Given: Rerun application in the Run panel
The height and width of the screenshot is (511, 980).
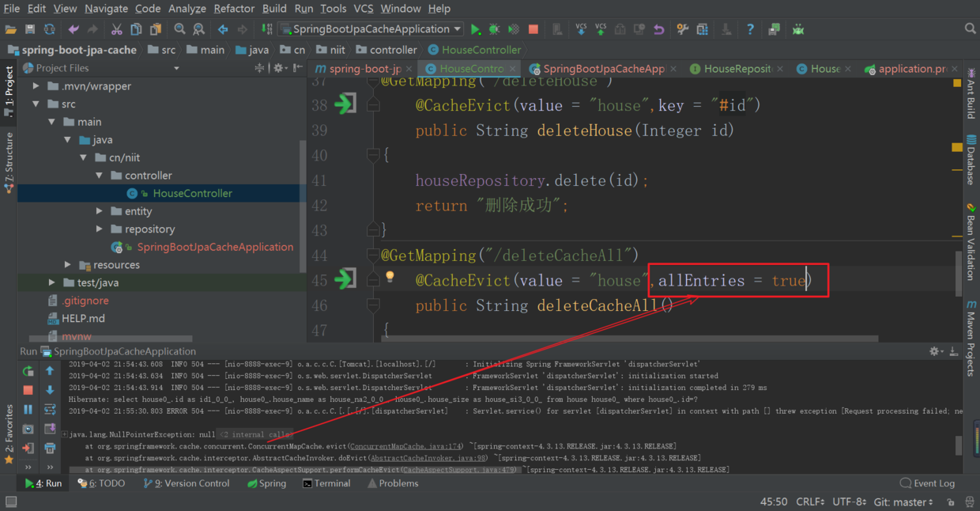Looking at the screenshot, I should (x=28, y=371).
